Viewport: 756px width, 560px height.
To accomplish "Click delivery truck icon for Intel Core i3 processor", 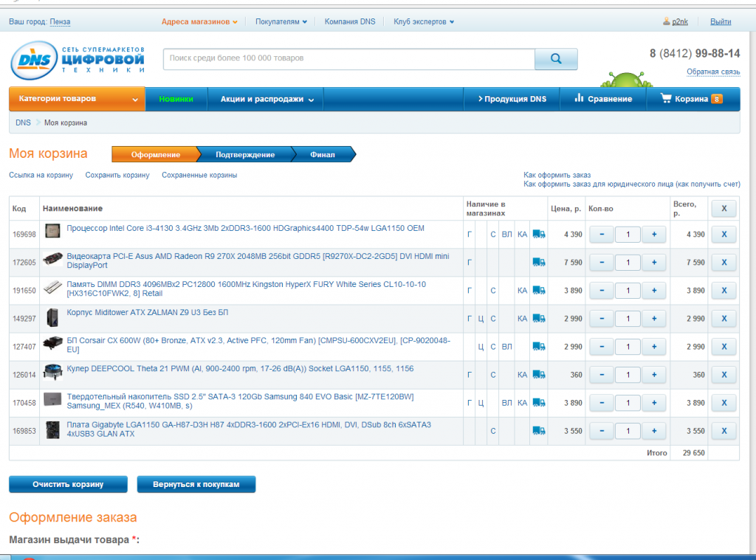I will click(x=539, y=235).
